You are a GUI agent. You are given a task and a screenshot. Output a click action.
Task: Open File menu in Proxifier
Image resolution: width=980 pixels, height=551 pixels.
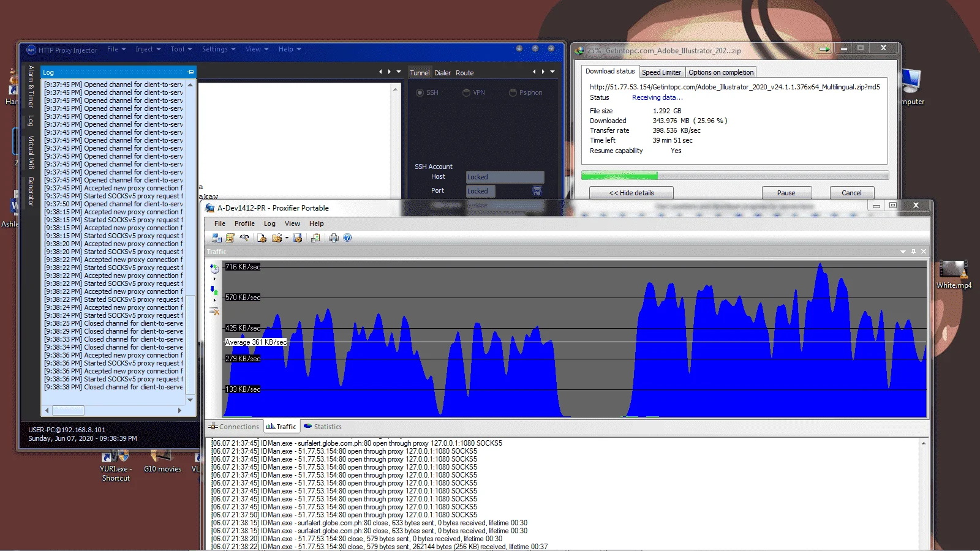pos(220,223)
